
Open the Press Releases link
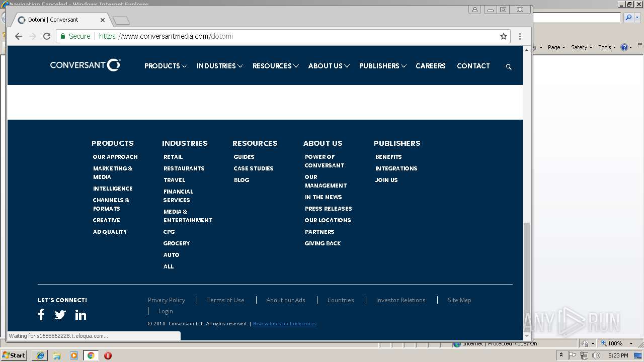pyautogui.click(x=329, y=209)
